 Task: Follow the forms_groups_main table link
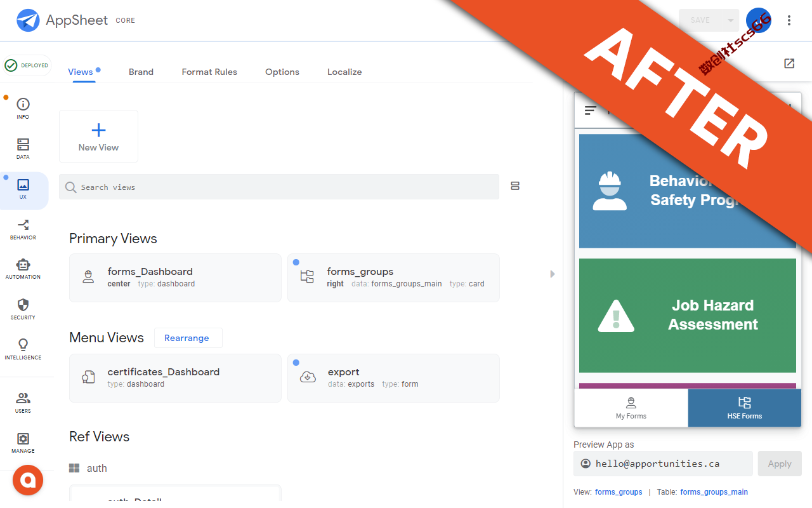point(714,492)
